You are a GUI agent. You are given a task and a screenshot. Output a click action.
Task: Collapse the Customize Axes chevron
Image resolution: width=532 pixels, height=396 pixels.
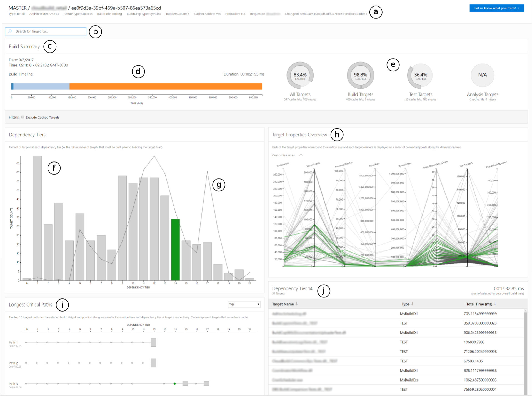(301, 155)
